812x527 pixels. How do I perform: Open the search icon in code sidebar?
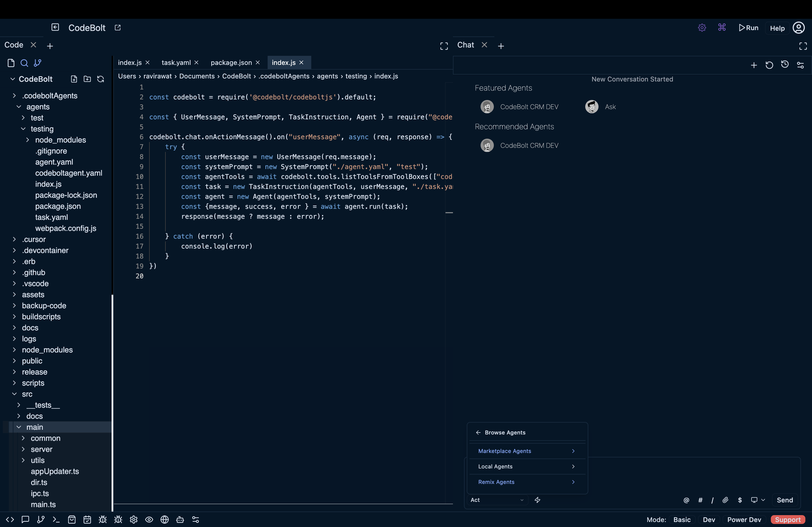[x=24, y=63]
